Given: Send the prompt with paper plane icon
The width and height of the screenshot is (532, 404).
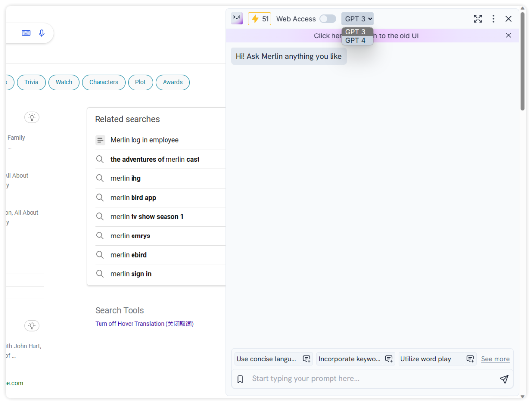Looking at the screenshot, I should point(504,379).
